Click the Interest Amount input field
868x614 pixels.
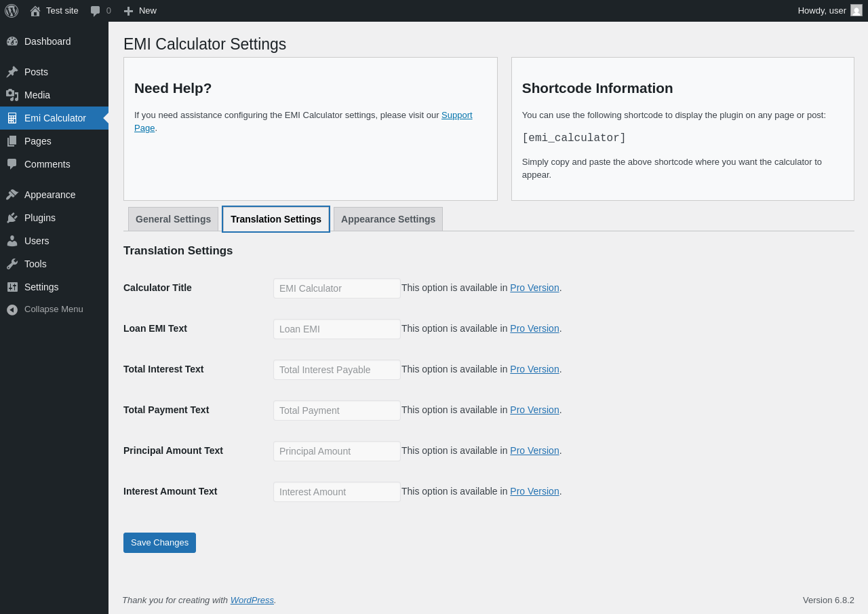tap(337, 492)
